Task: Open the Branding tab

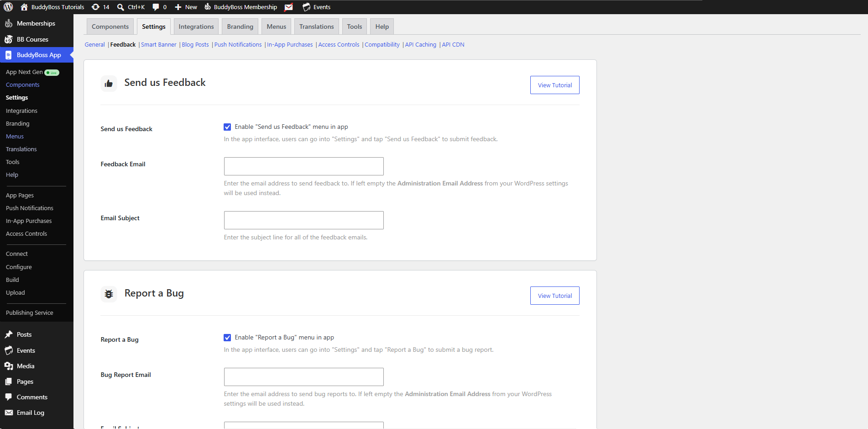Action: [x=240, y=26]
